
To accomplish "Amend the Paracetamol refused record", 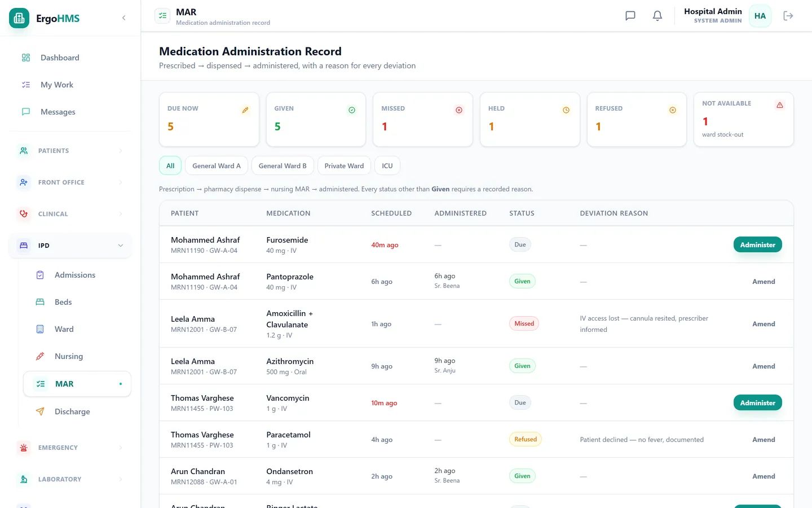I will tap(764, 440).
